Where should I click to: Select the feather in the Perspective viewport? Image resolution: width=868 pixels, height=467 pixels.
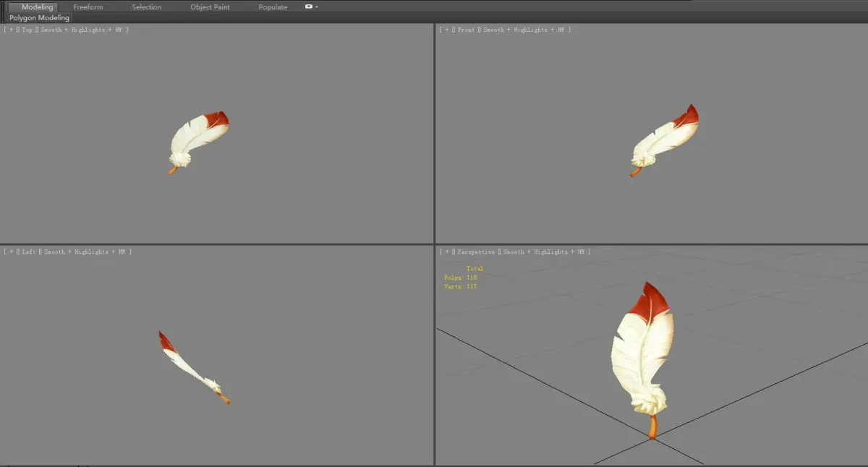[x=642, y=354]
